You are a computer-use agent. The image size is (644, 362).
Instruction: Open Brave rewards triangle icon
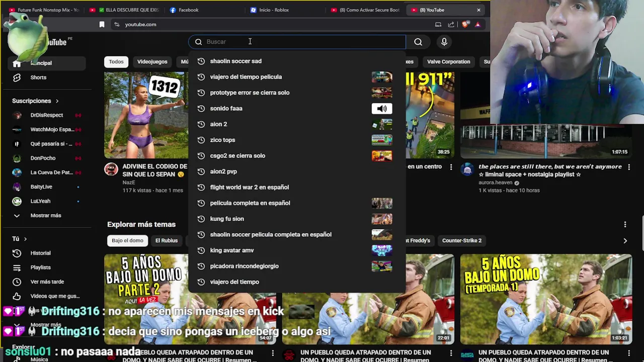click(x=477, y=24)
